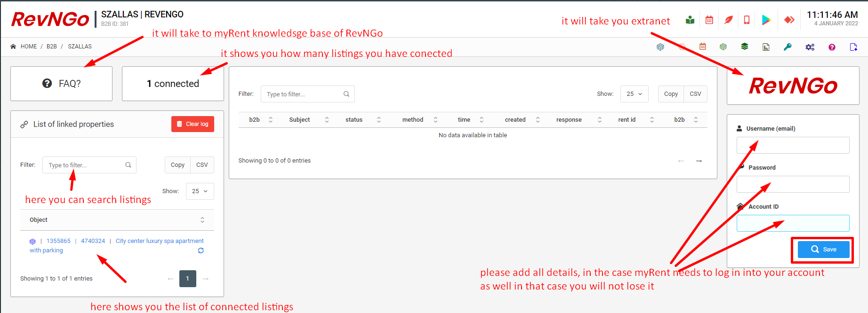Click the search magnifier in log table filter
The image size is (868, 313).
coord(346,94)
